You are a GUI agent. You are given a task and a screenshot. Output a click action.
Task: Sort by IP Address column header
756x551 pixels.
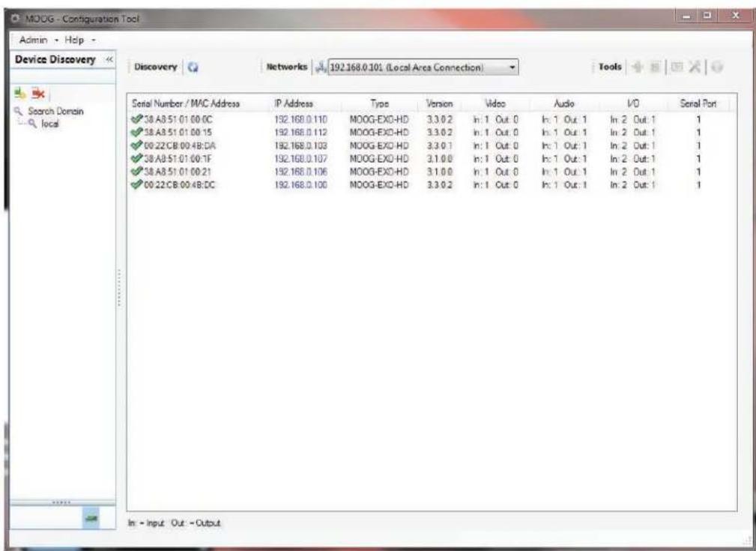pyautogui.click(x=294, y=103)
